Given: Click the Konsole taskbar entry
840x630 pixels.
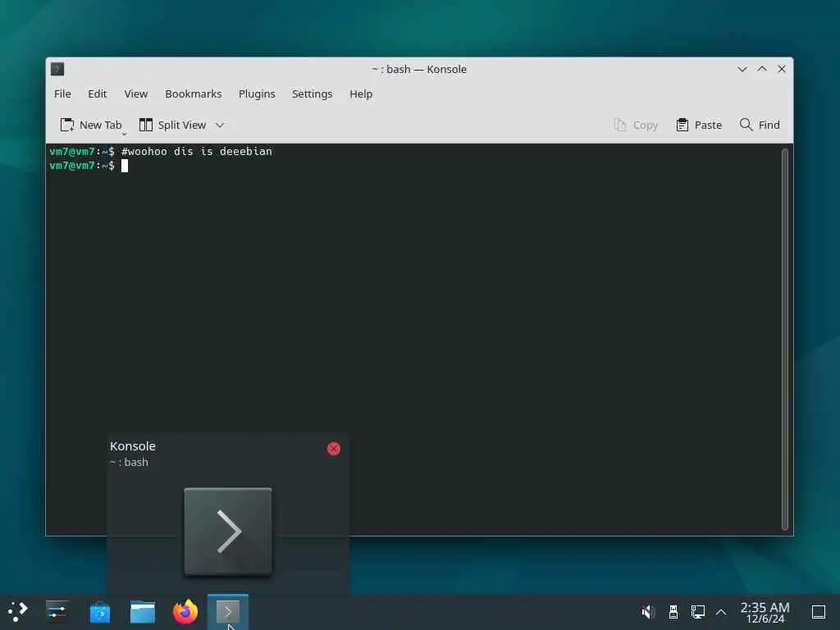Looking at the screenshot, I should (228, 612).
